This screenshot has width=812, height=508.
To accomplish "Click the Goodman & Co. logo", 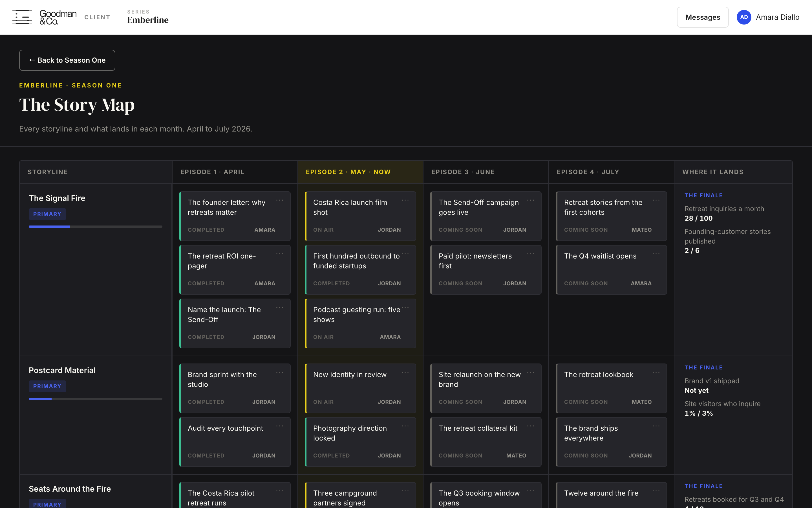I will 58,17.
